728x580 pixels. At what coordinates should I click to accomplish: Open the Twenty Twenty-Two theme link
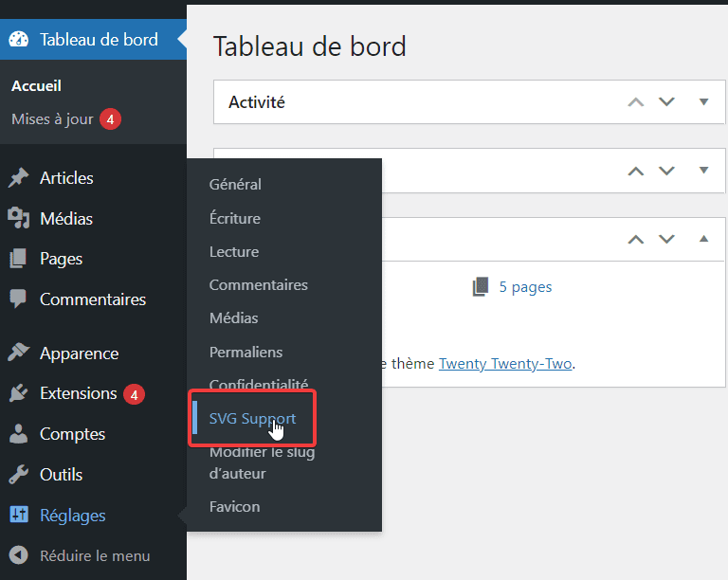[x=505, y=363]
